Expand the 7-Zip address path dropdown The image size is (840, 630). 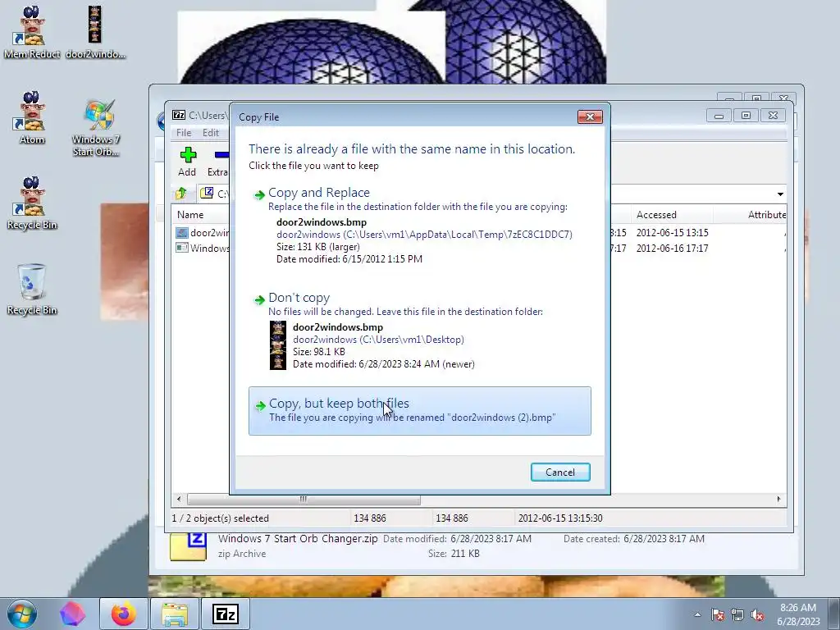tap(780, 194)
